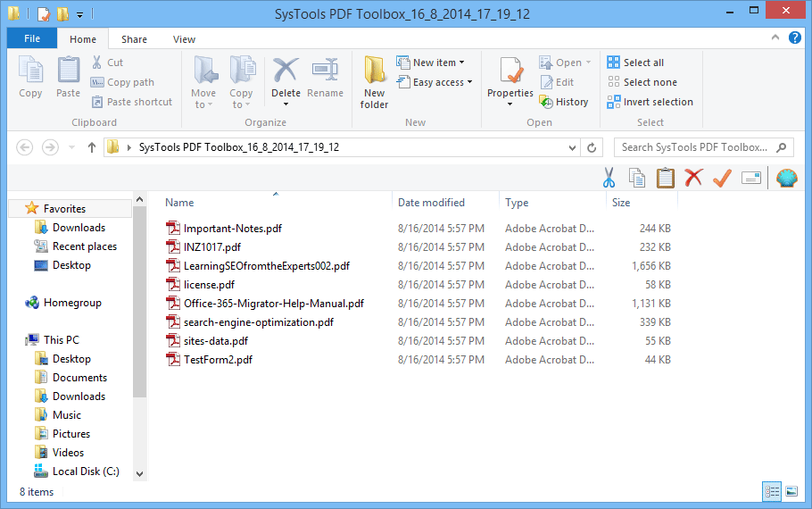Click the orange checkmark toolbar icon
Viewport: 812px width, 509px height.
[722, 178]
